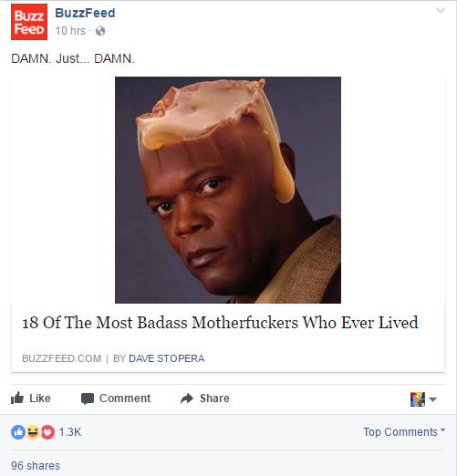Click the Like button text
This screenshot has height=476, width=457.
(40, 398)
